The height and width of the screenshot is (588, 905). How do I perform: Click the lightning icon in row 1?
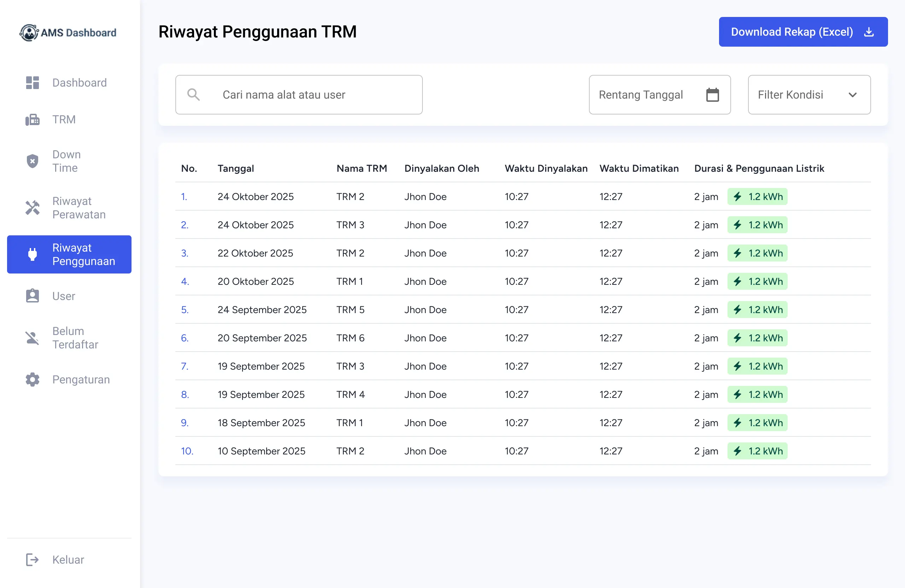[737, 196]
